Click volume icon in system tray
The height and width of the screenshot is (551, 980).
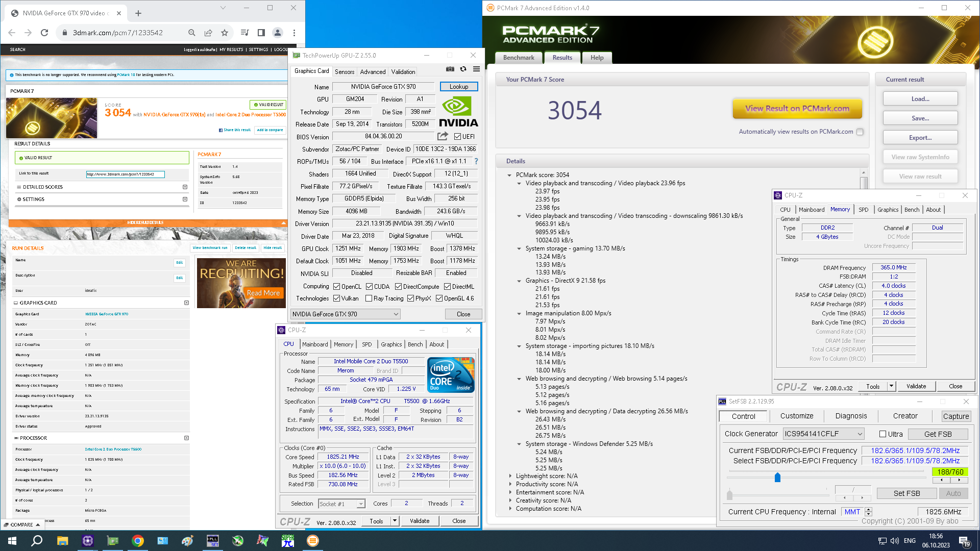click(894, 541)
